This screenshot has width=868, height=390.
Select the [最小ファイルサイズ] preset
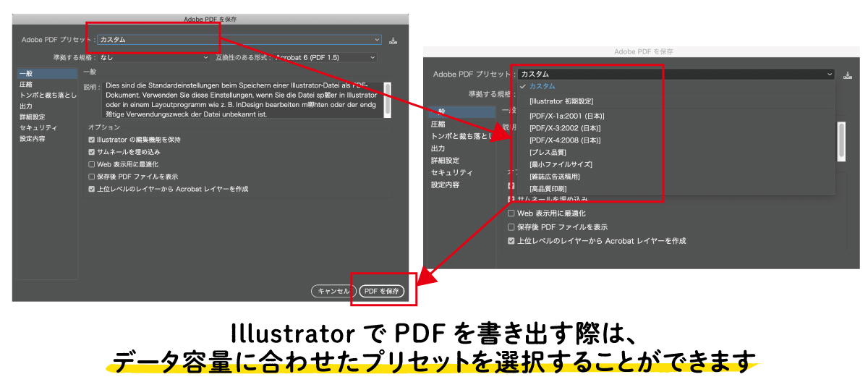tap(561, 165)
